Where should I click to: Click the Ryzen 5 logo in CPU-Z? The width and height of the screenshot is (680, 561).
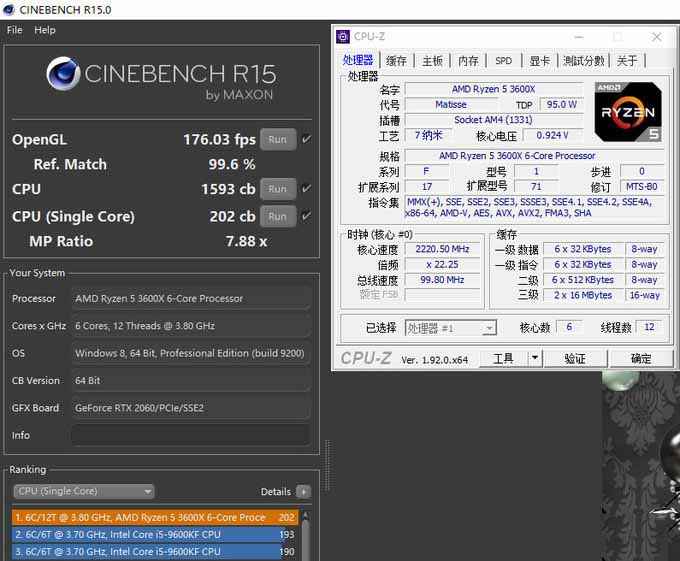pos(628,112)
